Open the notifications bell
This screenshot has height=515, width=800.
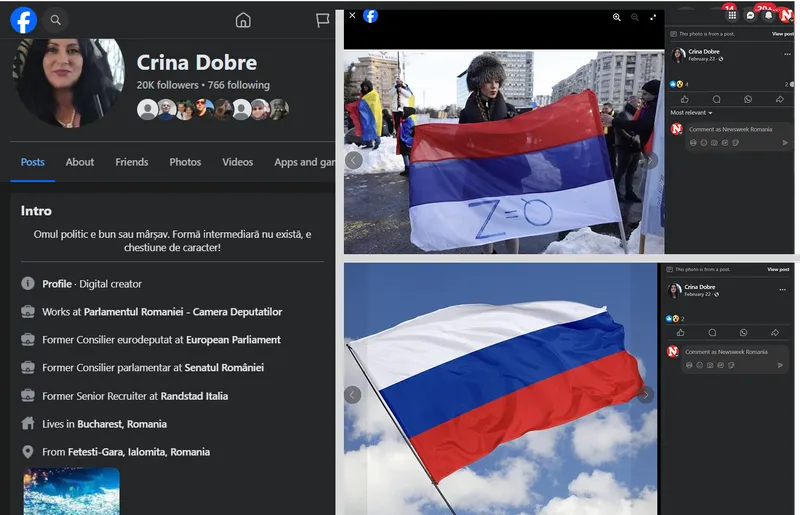[768, 15]
